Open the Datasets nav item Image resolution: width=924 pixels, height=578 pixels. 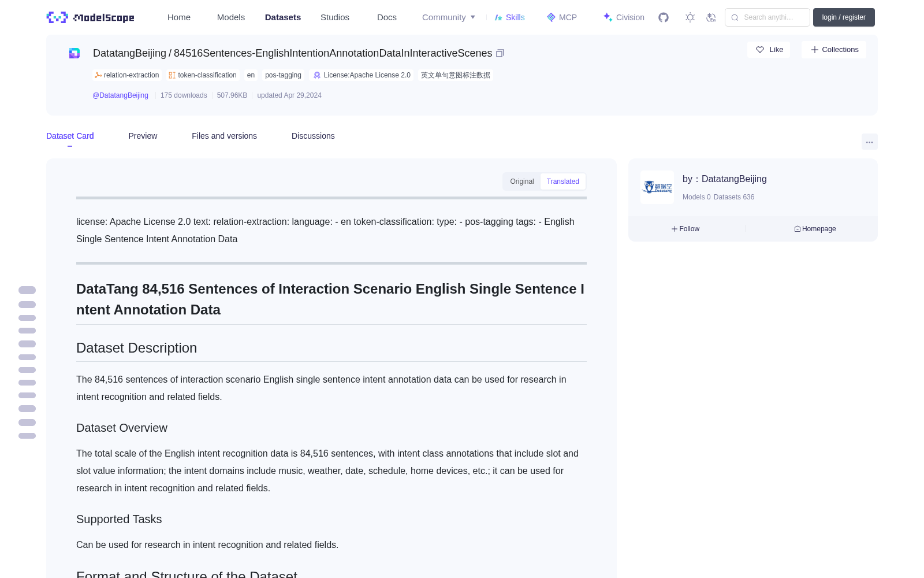coord(283,17)
